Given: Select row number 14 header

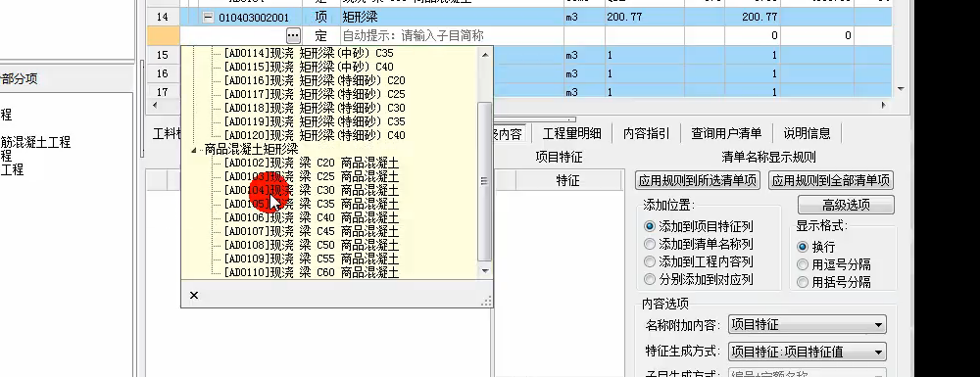Looking at the screenshot, I should 163,18.
